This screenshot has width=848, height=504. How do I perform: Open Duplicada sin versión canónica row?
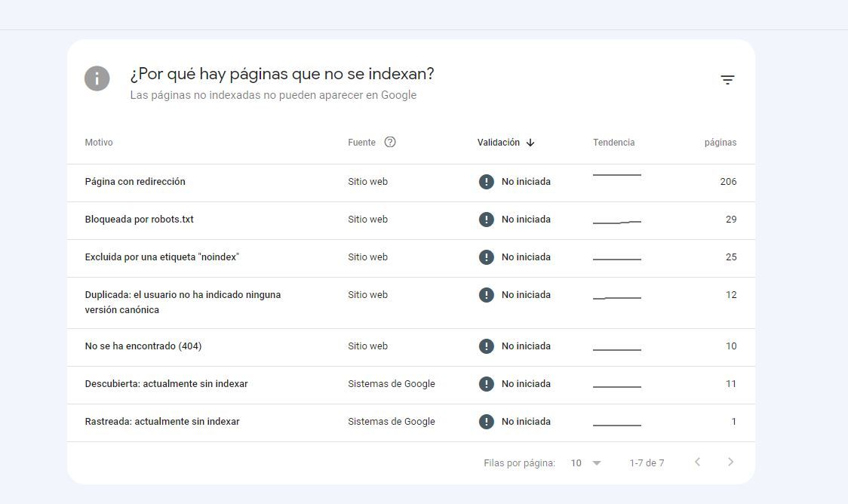tap(411, 303)
